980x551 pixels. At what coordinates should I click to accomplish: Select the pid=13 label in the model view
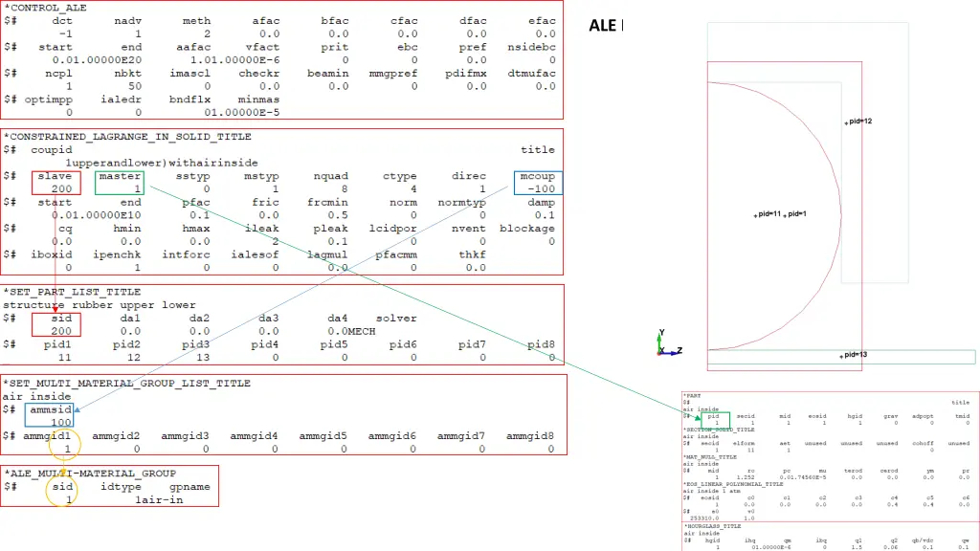tap(855, 355)
